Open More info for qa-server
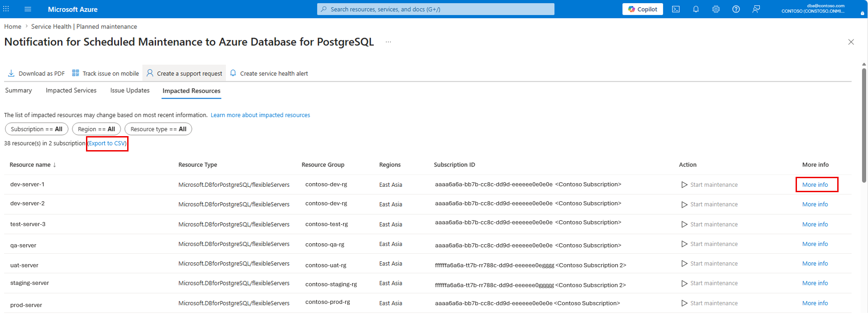868x317 pixels. (815, 244)
